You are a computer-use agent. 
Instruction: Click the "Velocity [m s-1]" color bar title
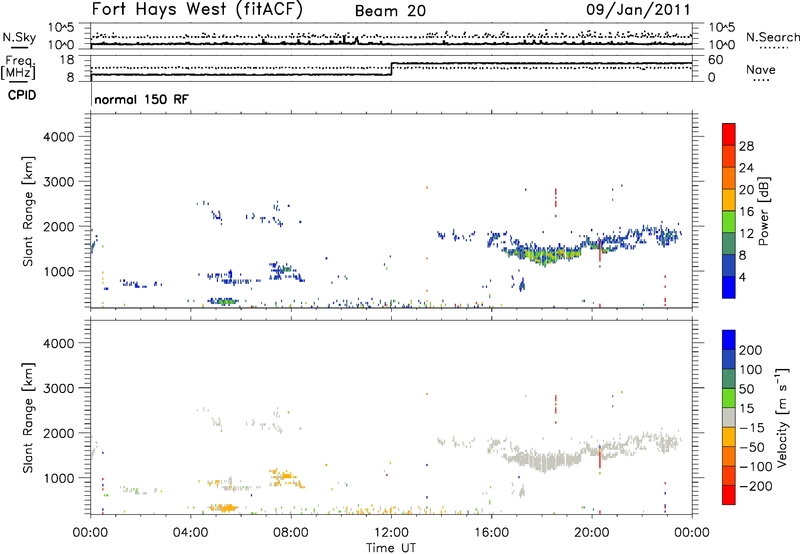[x=782, y=417]
